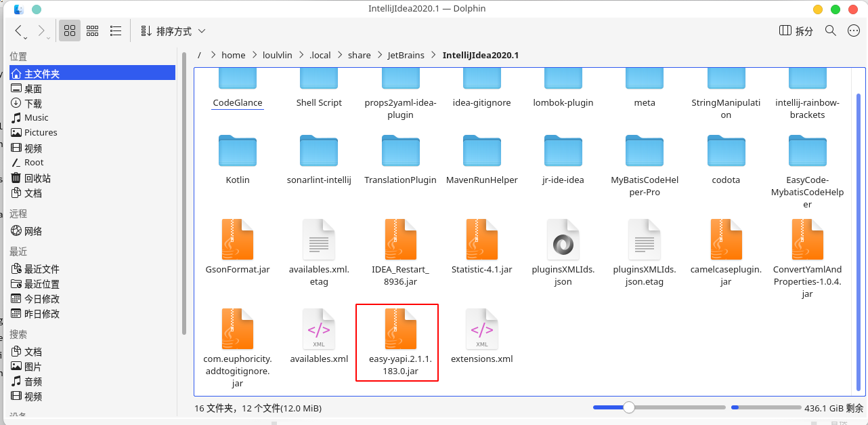Select the jr-ide-idea folder

pos(563,161)
